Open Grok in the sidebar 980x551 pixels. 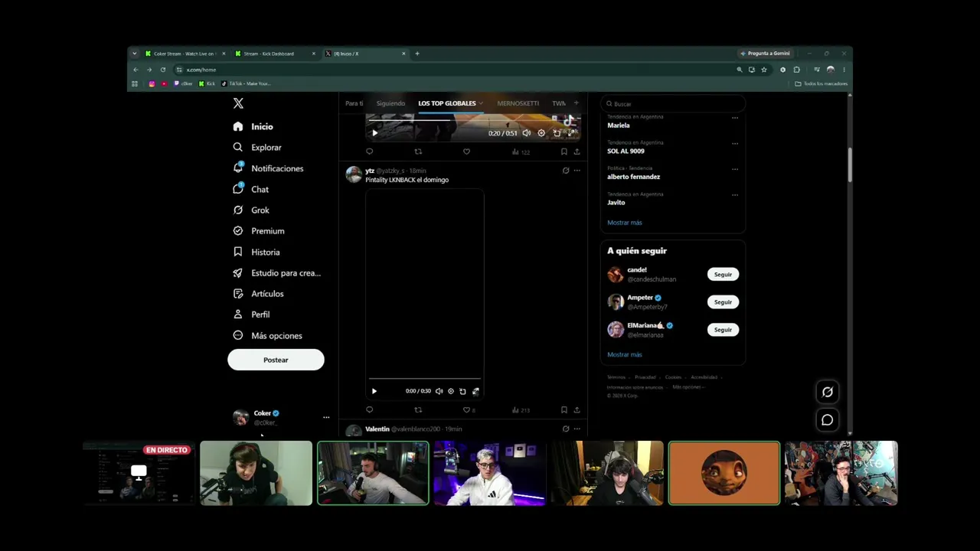pos(251,210)
